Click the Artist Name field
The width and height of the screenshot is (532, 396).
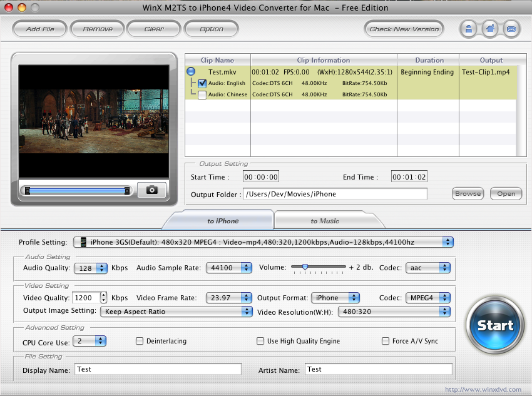coord(379,369)
